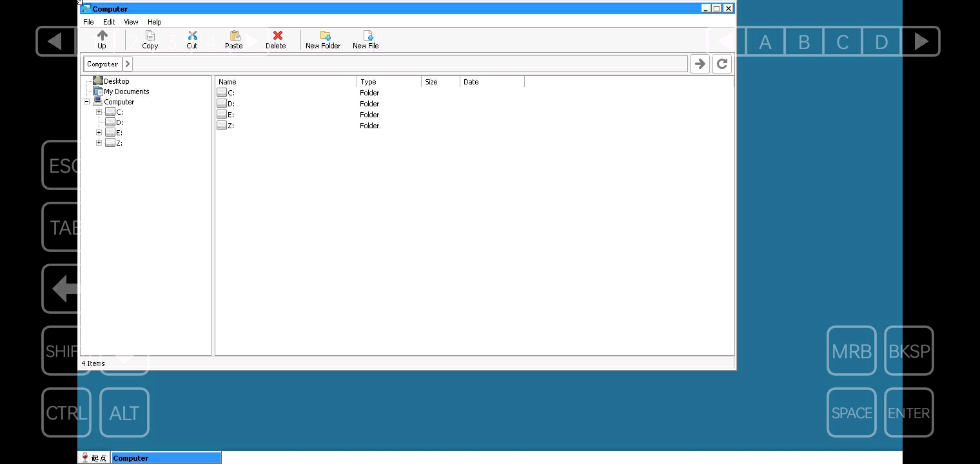Image resolution: width=980 pixels, height=464 pixels.
Task: Select My Documents in the tree
Action: [x=126, y=92]
